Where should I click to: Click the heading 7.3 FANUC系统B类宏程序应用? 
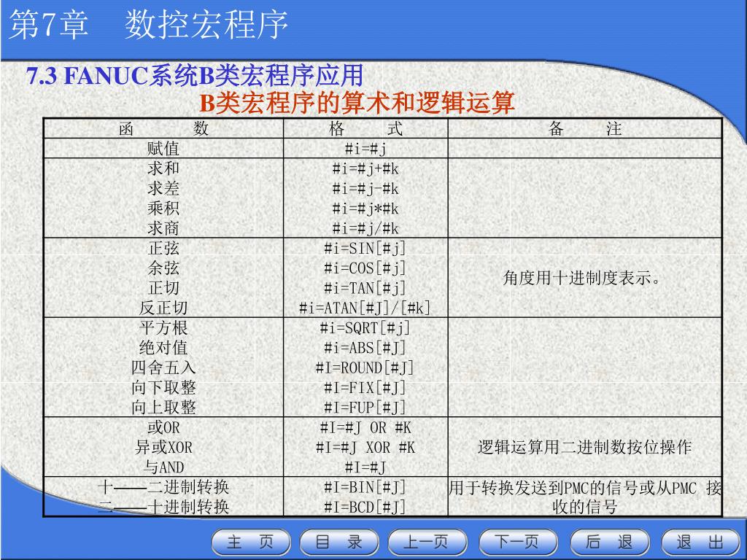tap(195, 76)
